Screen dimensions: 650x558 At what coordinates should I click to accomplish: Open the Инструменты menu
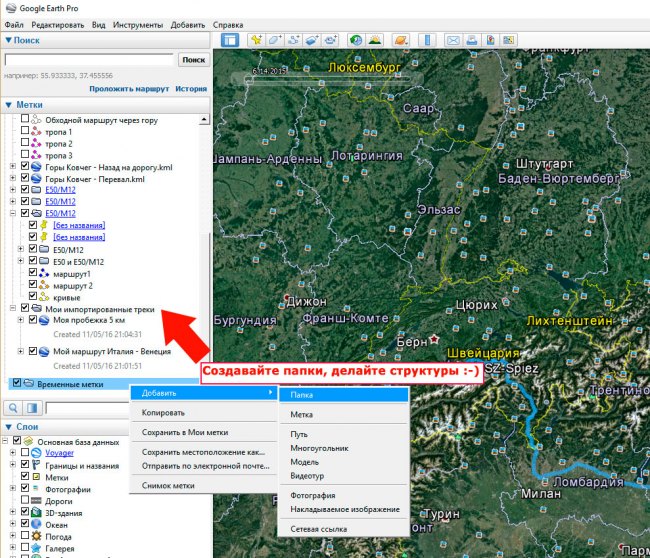coord(138,25)
